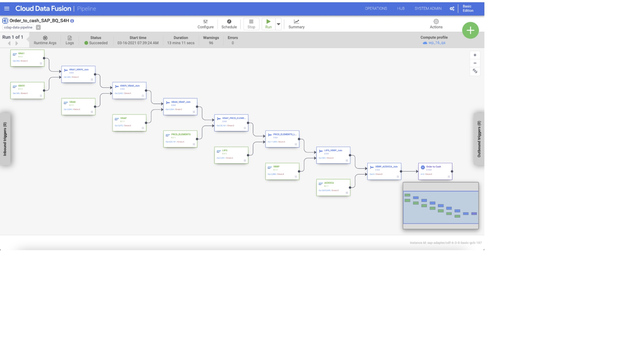Image resolution: width=644 pixels, height=362 pixels.
Task: Click the Order_to_cash_SAP_BQ_S4H pipeline name
Action: click(39, 21)
